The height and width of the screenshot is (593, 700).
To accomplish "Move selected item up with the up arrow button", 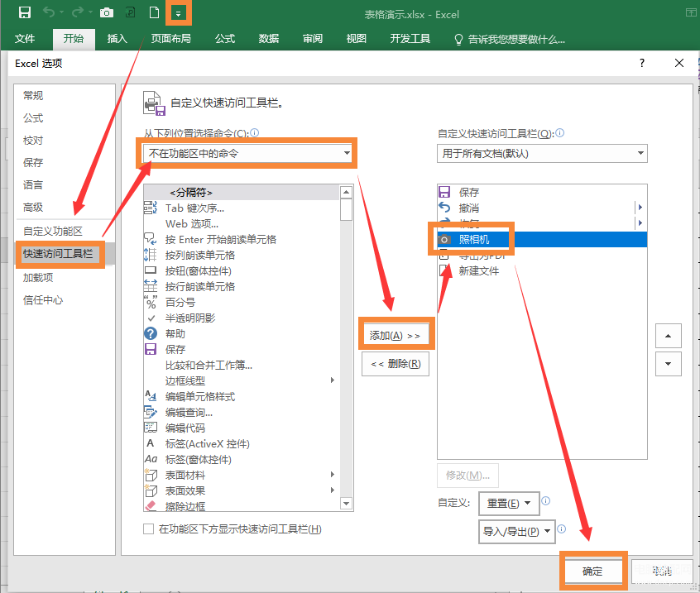I will pos(668,336).
